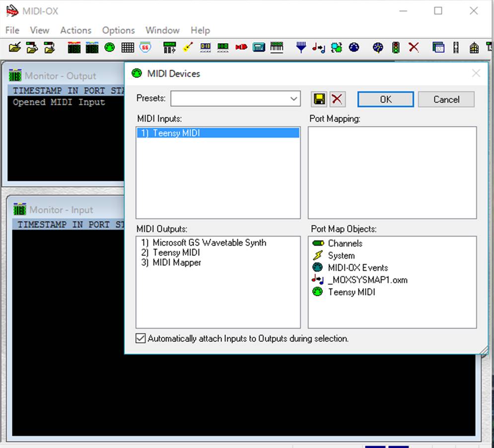Click the blue MTC transport counter icon
494x448 pixels.
pyautogui.click(x=206, y=48)
